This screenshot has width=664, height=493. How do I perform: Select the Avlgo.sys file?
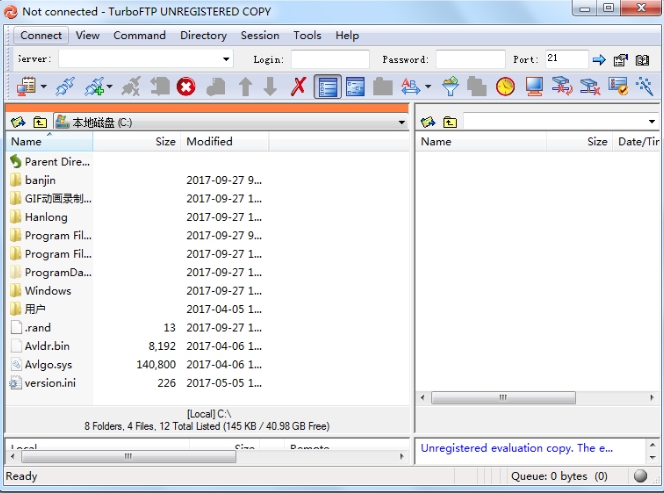click(41, 364)
